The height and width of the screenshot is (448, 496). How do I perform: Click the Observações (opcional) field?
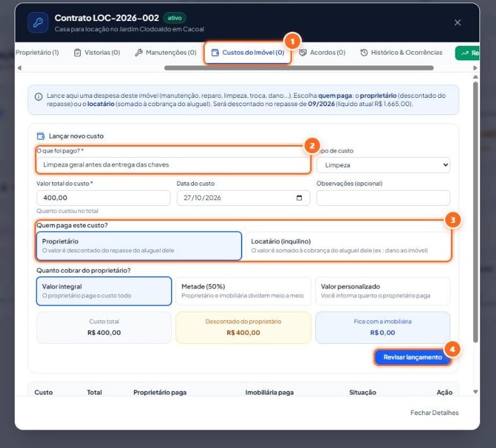(383, 198)
